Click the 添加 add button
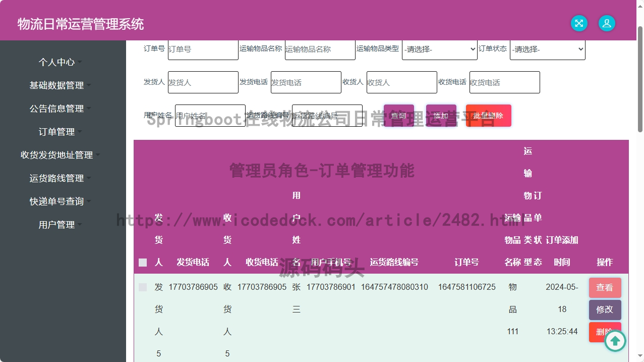Viewport: 644px width, 362px height. pyautogui.click(x=441, y=116)
